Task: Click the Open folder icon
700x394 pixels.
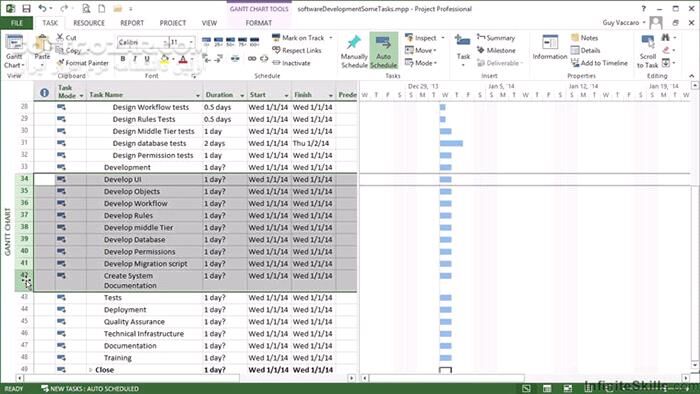Action: click(118, 8)
